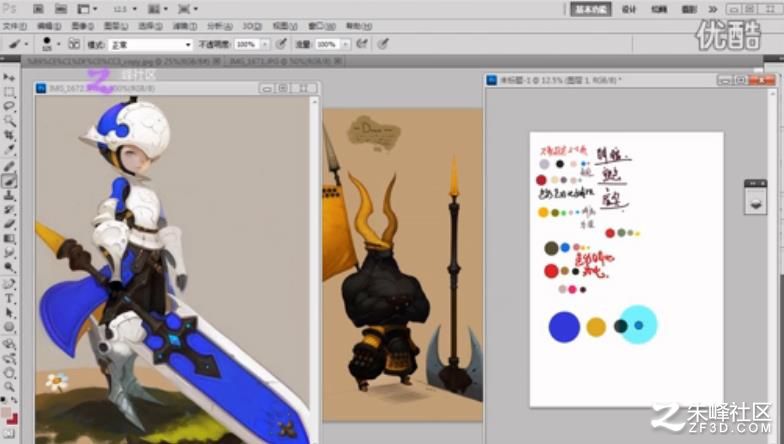
Task: Open the flow slider arrow
Action: [345, 44]
